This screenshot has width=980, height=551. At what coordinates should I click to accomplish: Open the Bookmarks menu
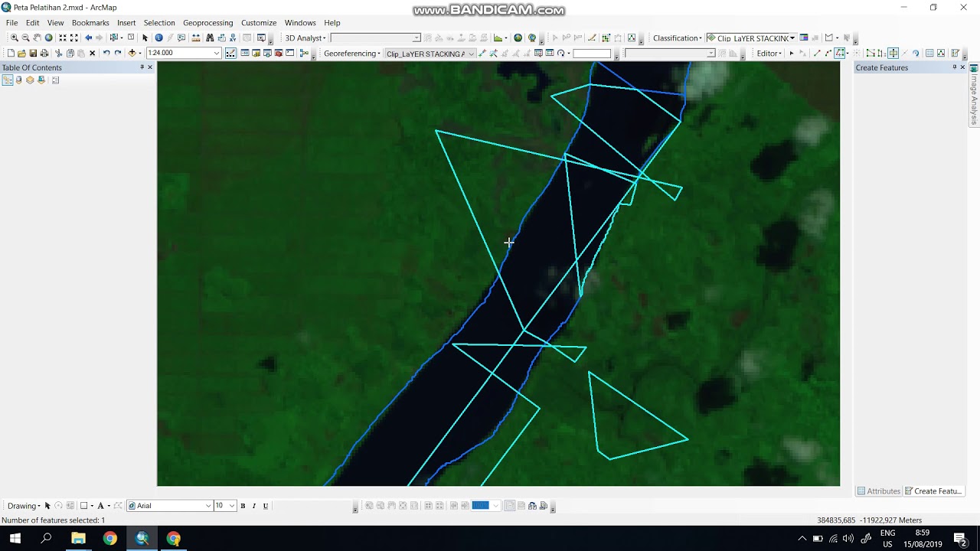[90, 23]
